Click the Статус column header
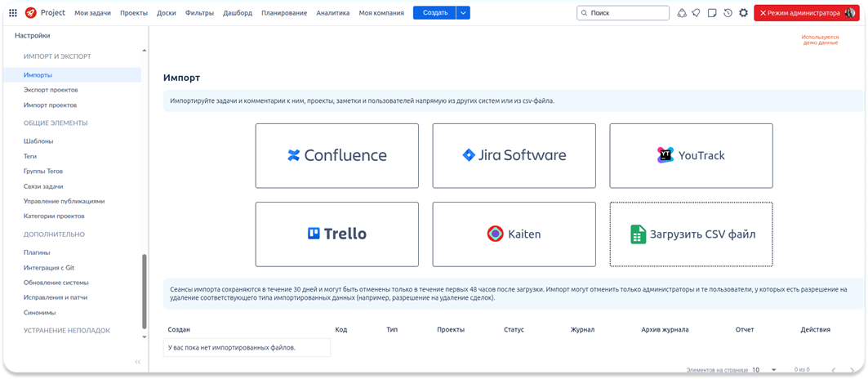 pos(514,330)
